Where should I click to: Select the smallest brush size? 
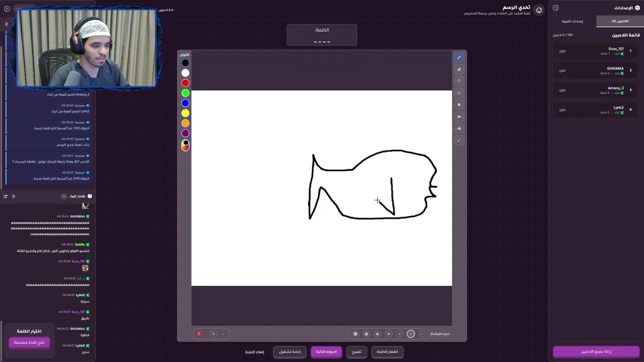pos(422,334)
